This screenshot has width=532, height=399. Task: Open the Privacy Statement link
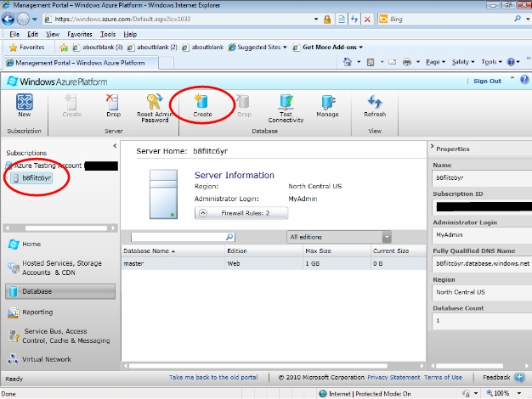(x=393, y=377)
